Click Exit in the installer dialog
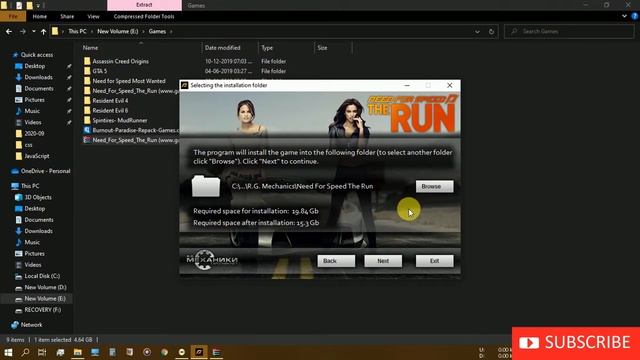The image size is (640, 360). pyautogui.click(x=434, y=261)
